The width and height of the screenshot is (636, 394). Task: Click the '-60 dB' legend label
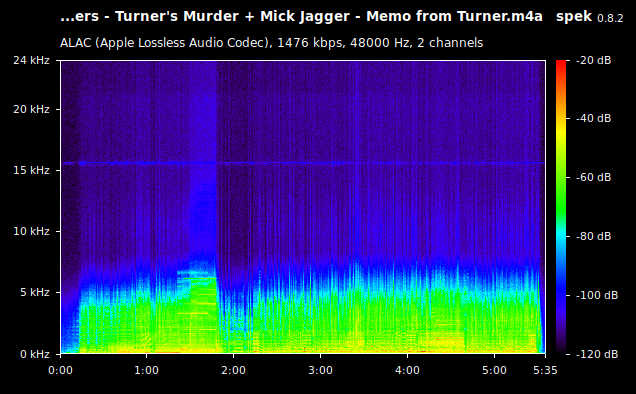tap(593, 177)
